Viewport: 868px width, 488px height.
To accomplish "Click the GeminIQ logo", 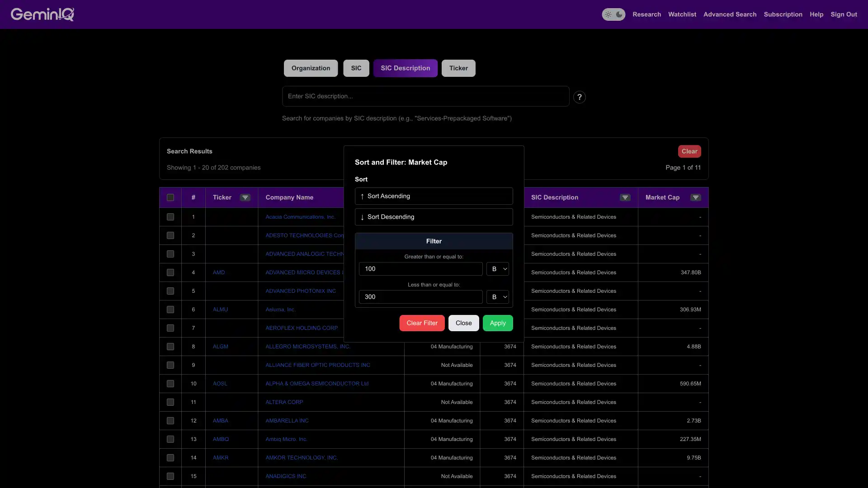I will click(42, 14).
